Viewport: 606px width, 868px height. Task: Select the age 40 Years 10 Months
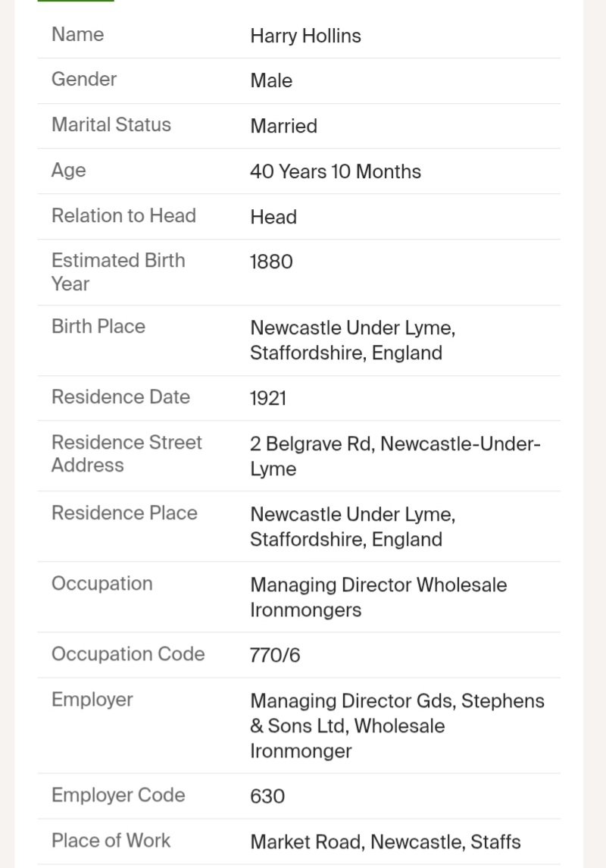[x=335, y=171]
